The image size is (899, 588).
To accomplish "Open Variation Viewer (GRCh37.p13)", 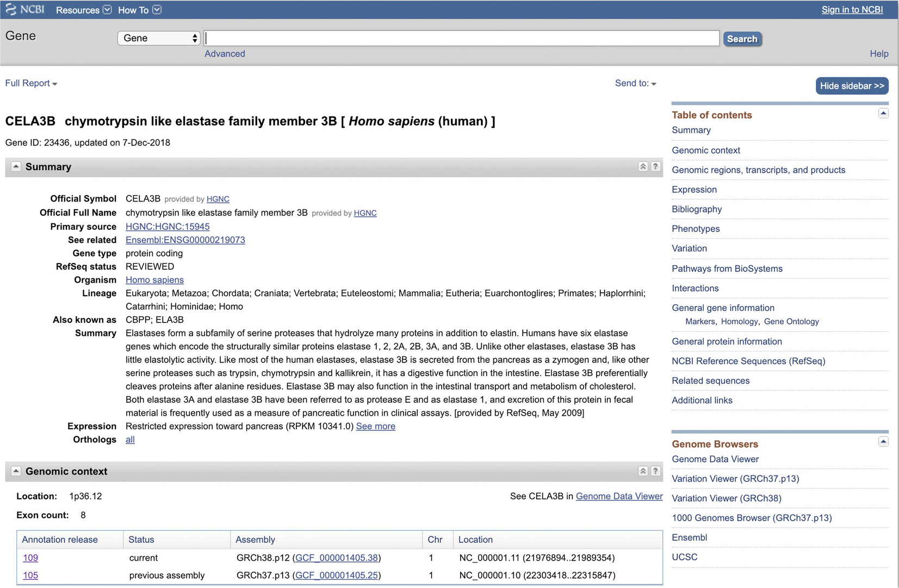I will click(735, 478).
